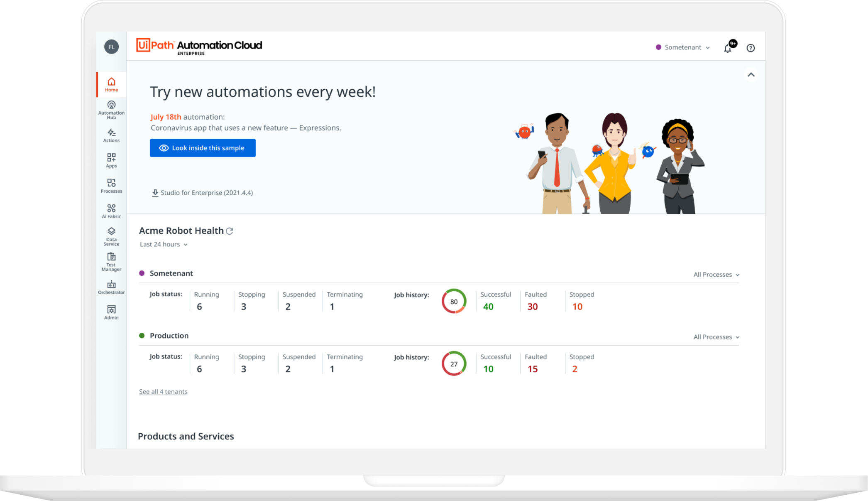Screen dimensions: 868x501
Task: Go to Processes in sidebar
Action: click(111, 186)
